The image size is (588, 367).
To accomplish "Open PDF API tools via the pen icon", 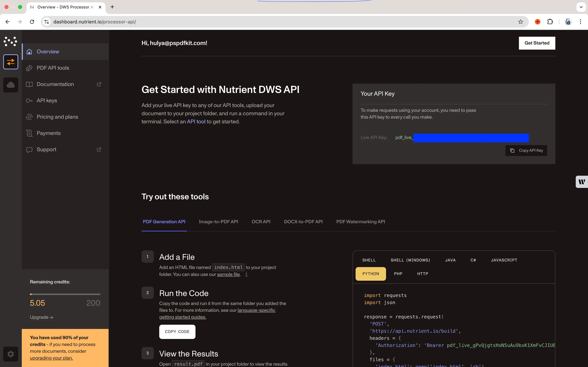I will [29, 68].
